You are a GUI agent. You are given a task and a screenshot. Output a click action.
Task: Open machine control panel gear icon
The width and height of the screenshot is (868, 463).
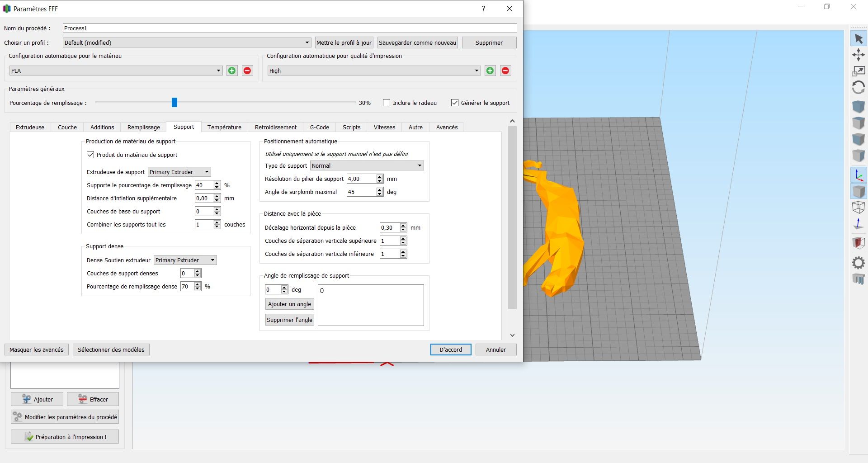(x=859, y=263)
